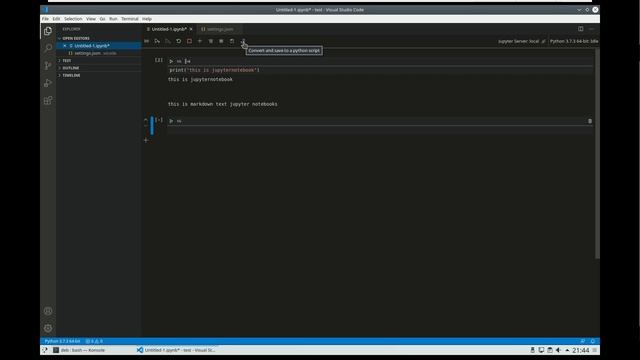Viewport: 640px width, 360px height.
Task: Click the clock showing 21:44
Action: (x=580, y=350)
